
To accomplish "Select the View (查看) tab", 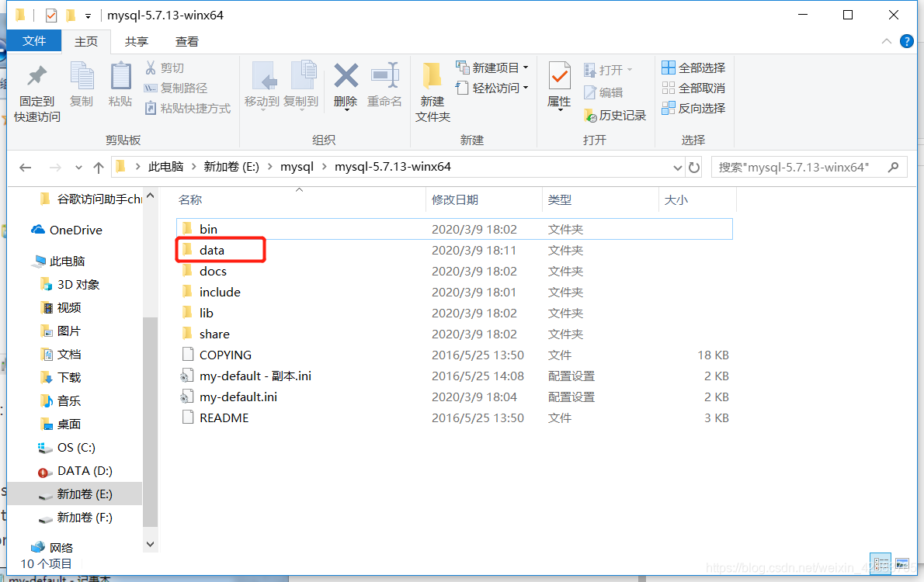I will click(187, 41).
